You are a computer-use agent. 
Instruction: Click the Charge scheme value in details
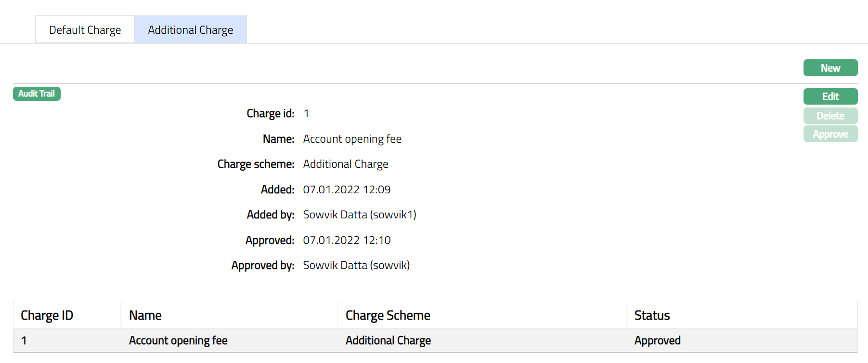tap(345, 164)
